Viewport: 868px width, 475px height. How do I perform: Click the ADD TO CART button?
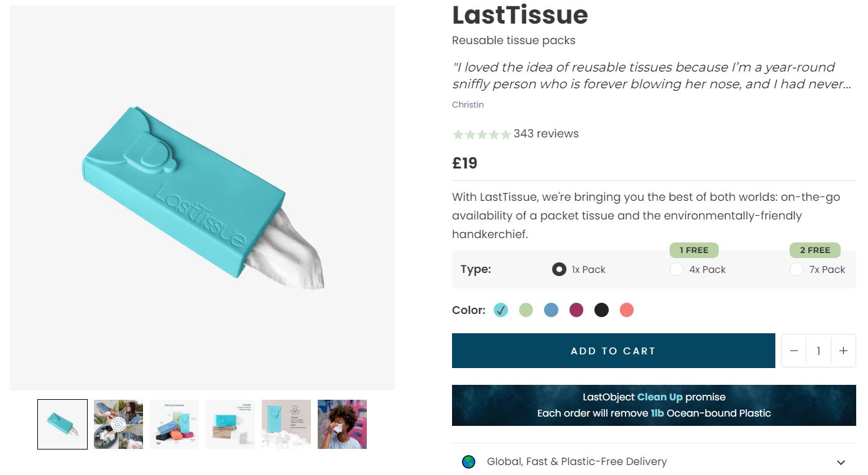(613, 351)
